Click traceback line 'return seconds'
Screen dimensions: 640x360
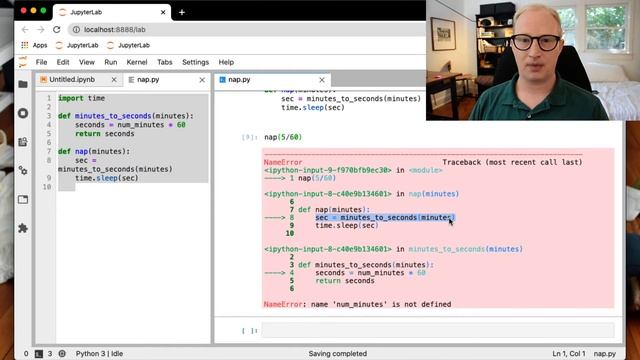(x=345, y=281)
